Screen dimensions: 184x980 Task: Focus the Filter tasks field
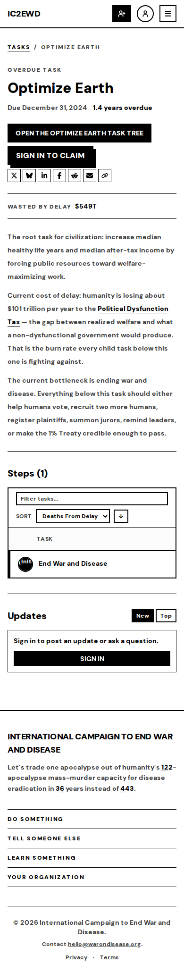coord(92,499)
